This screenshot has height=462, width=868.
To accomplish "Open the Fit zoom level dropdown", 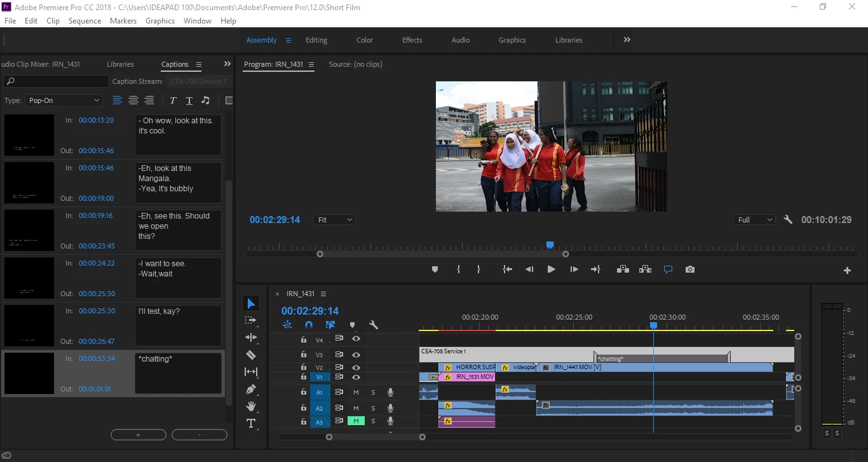I will [334, 220].
